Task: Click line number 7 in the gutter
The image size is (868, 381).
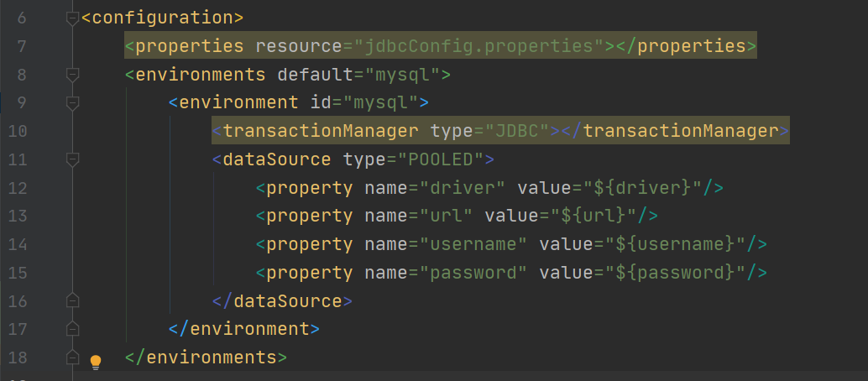Action: coord(22,46)
